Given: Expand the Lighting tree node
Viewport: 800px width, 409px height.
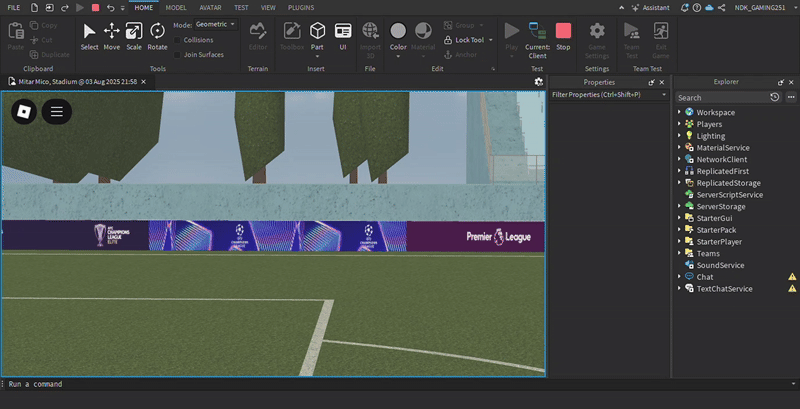Looking at the screenshot, I should tap(679, 136).
